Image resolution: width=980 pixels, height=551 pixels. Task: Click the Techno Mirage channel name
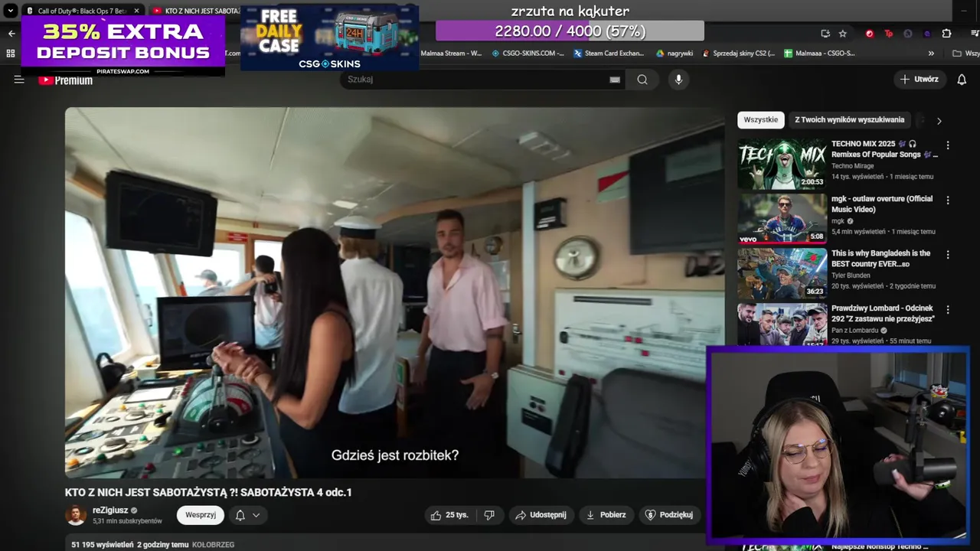click(x=852, y=166)
